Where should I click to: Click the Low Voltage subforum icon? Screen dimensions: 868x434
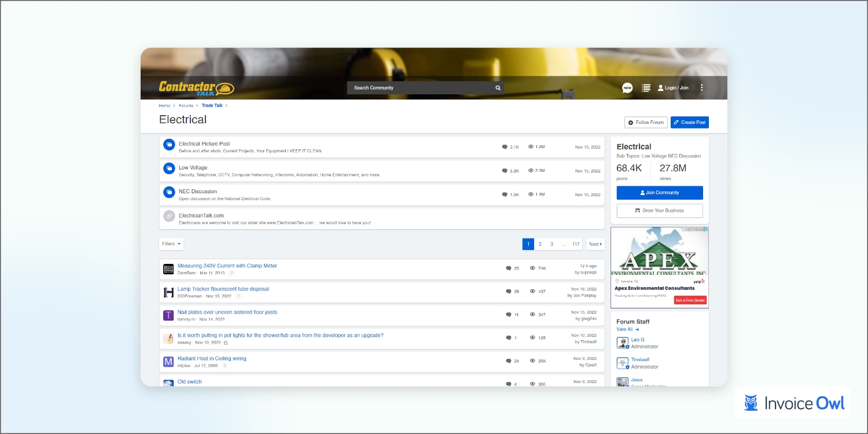(x=169, y=168)
